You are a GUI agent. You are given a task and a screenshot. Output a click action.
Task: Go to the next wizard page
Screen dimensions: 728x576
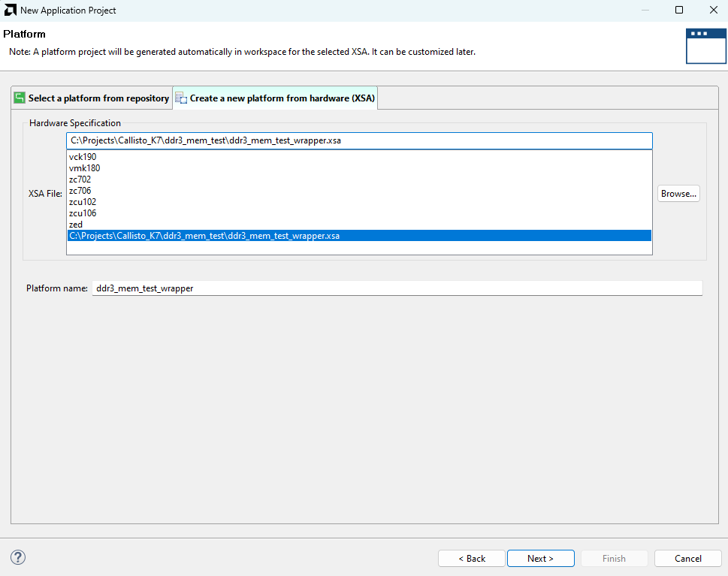coord(540,558)
